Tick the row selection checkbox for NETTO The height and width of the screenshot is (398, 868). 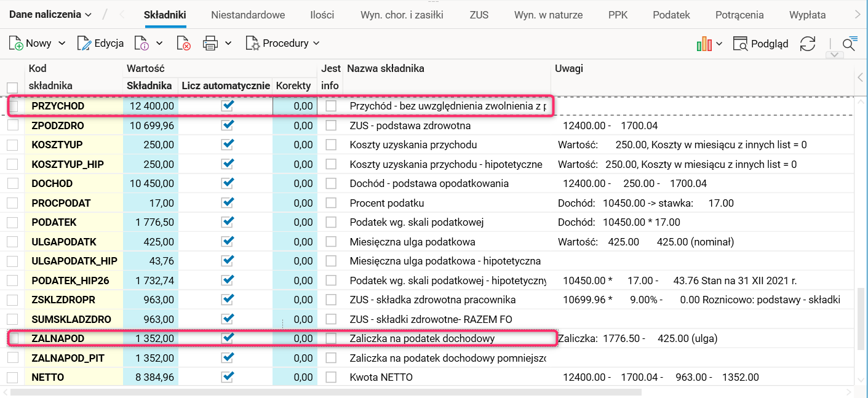coord(12,377)
